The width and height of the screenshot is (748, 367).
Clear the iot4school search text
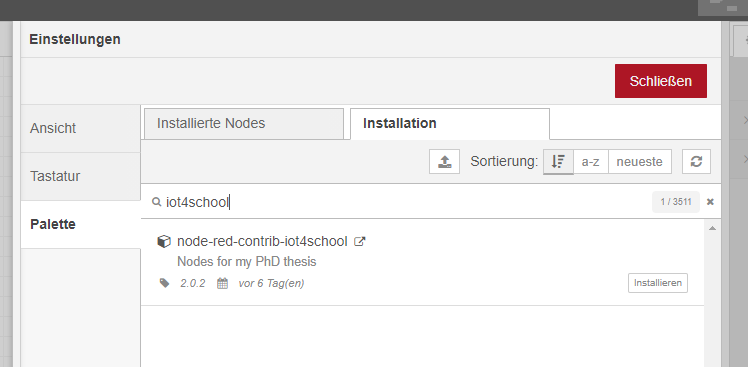click(710, 202)
